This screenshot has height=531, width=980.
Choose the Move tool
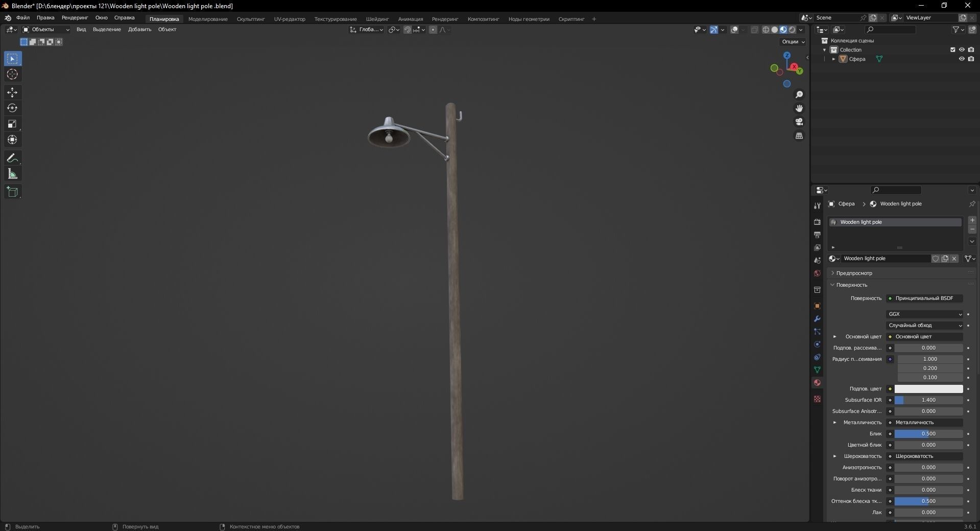click(x=13, y=92)
